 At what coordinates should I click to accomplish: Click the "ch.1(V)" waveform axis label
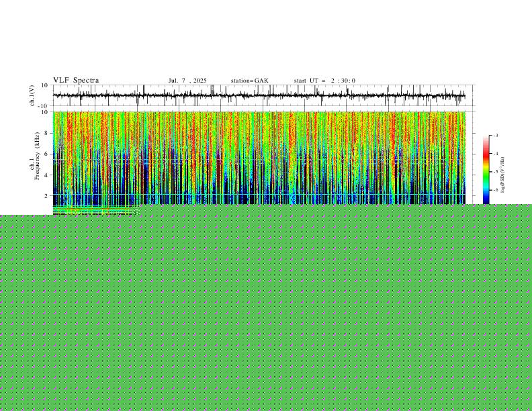coord(32,95)
